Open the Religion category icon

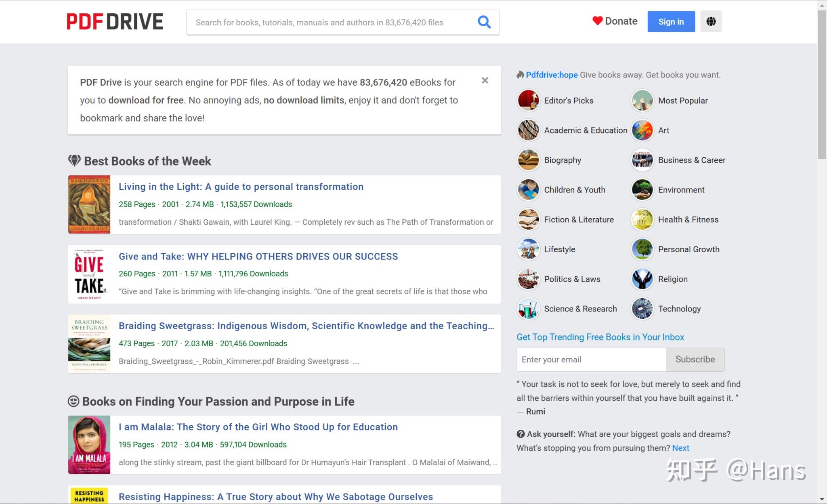tap(642, 279)
